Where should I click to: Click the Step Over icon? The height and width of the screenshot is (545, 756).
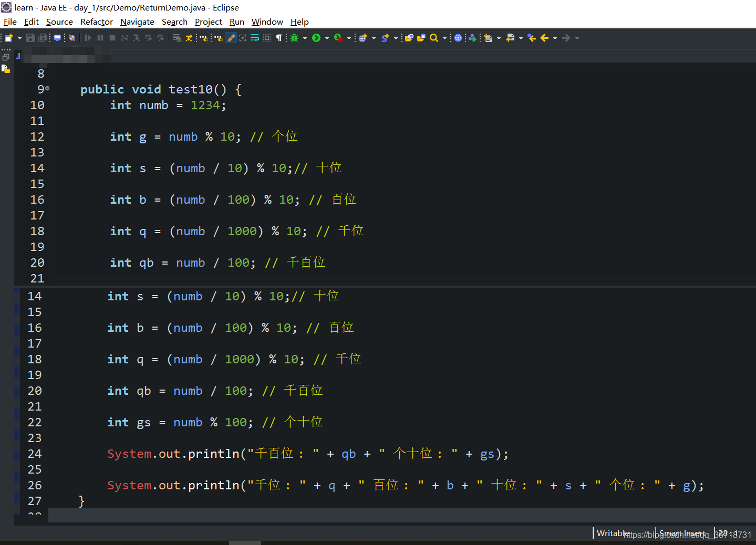pyautogui.click(x=149, y=38)
